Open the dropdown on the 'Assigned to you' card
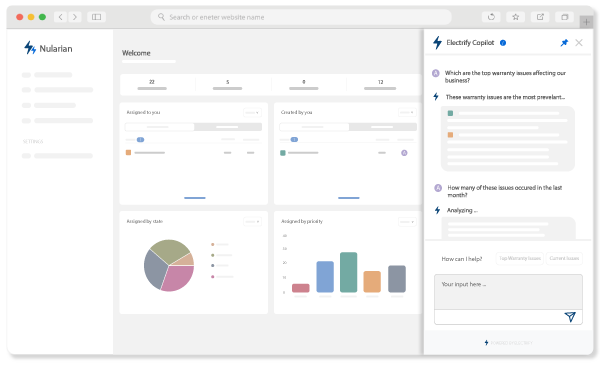600x365 pixels. pos(253,112)
